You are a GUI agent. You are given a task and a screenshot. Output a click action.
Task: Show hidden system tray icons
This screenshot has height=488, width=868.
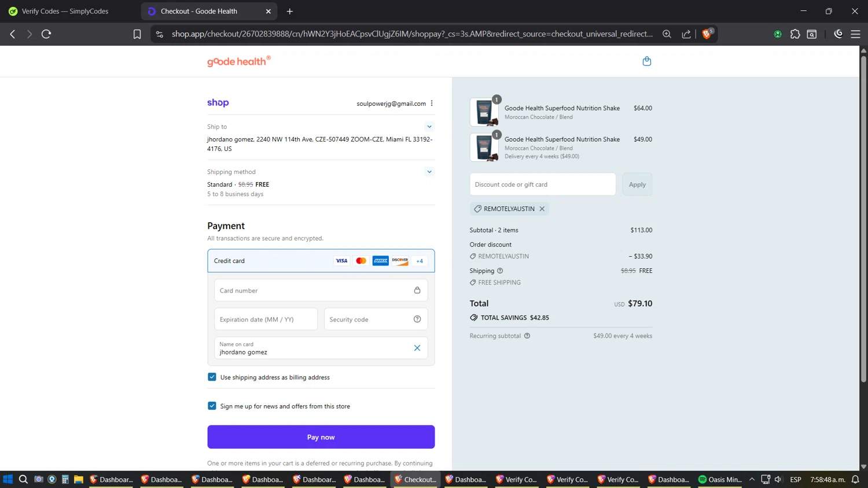coord(752,479)
